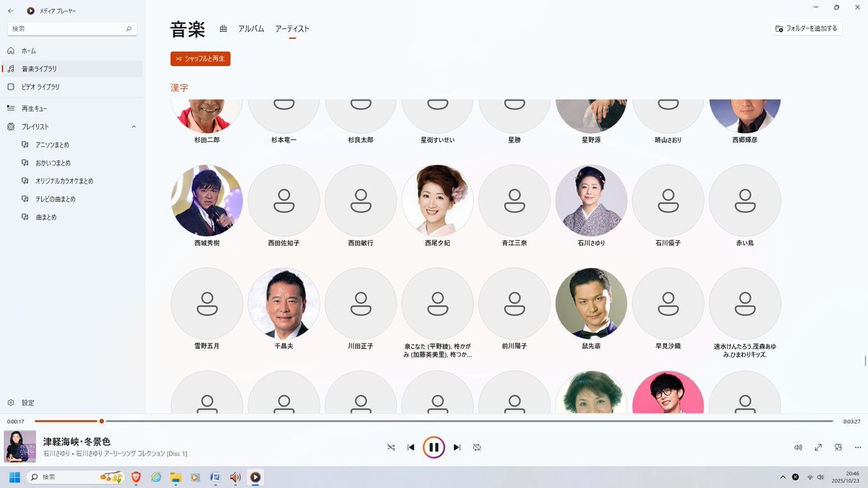Click the シャッフルと再生 button

click(x=200, y=59)
